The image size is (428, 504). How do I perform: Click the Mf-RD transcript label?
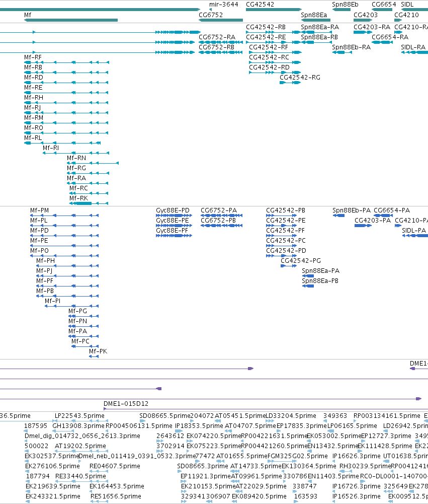point(33,77)
